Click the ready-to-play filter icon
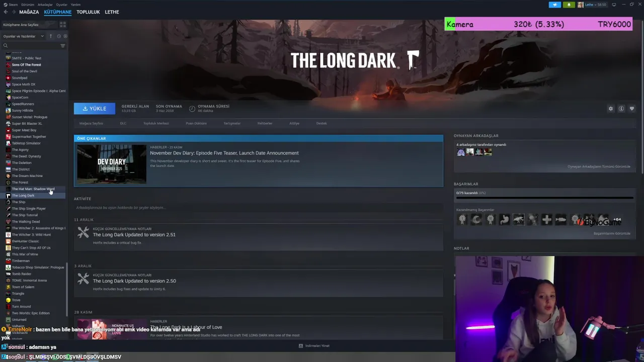Viewport: 644px width, 362px height. [x=65, y=36]
